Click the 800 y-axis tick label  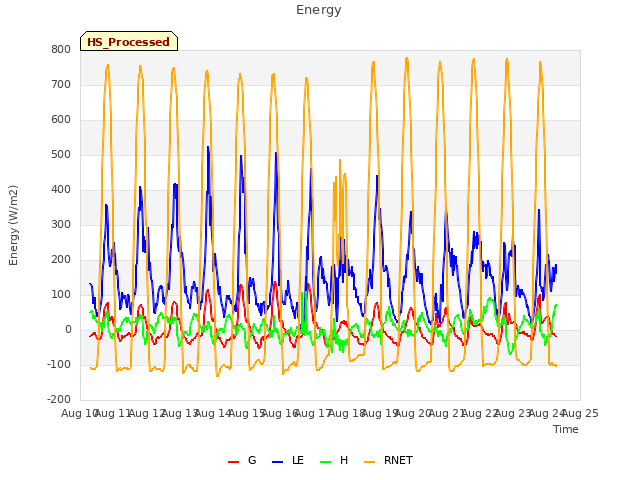tap(61, 49)
